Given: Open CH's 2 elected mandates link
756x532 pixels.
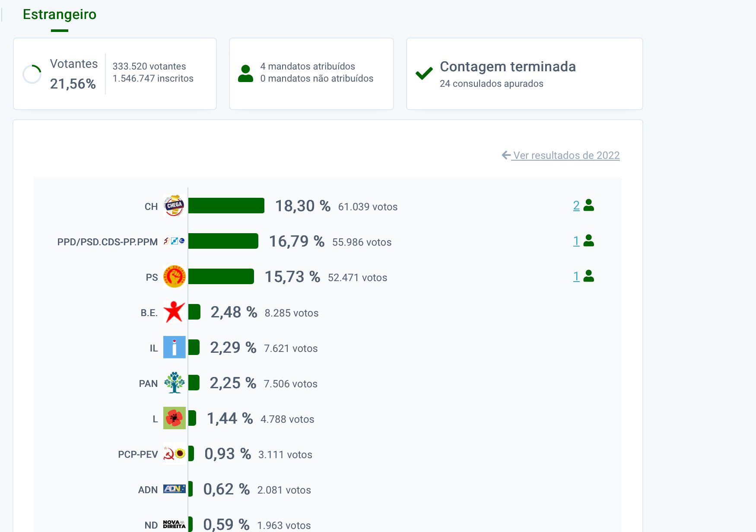Looking at the screenshot, I should [576, 206].
